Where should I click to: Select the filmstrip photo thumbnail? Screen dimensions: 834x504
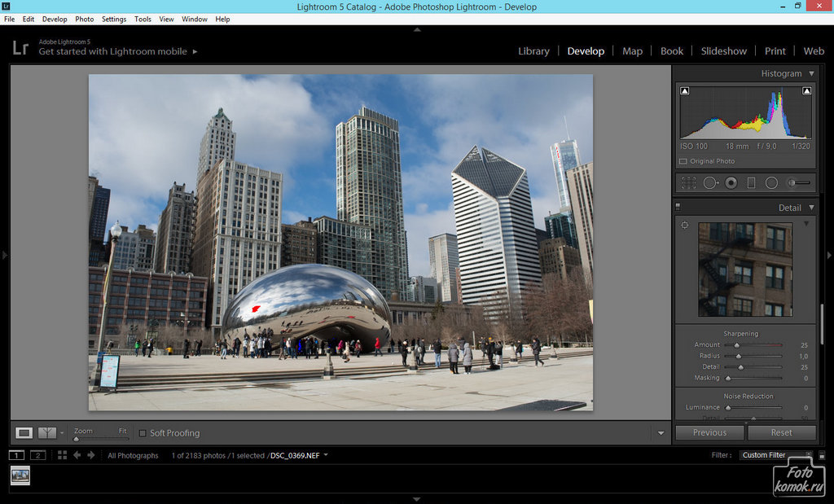coord(20,476)
